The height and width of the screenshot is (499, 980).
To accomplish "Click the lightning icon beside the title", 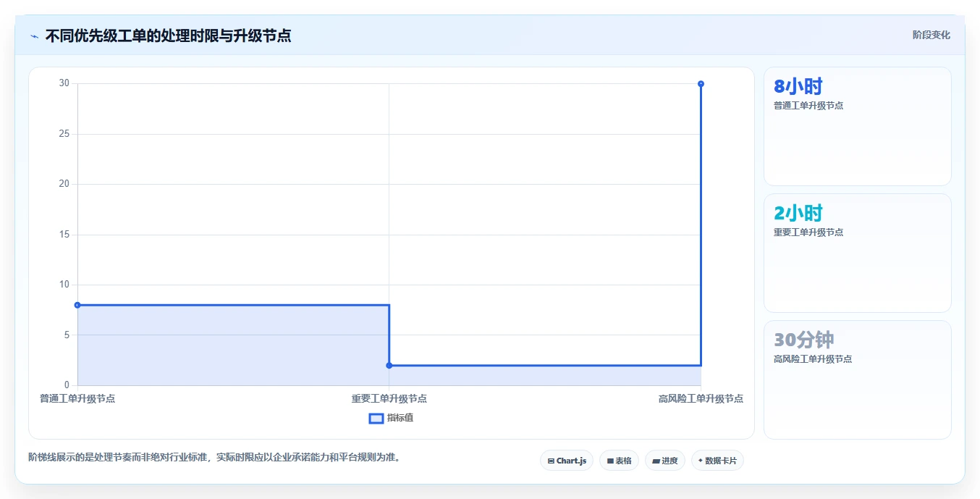I will pos(34,36).
